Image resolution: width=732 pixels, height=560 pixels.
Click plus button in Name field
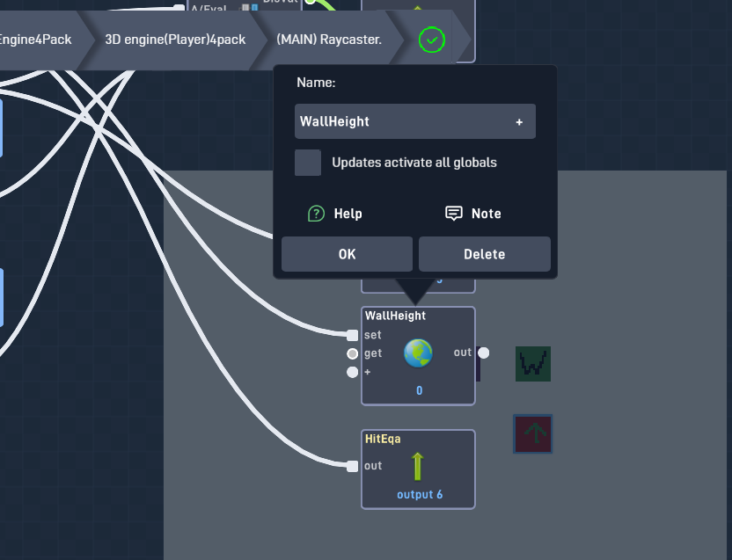click(x=519, y=122)
